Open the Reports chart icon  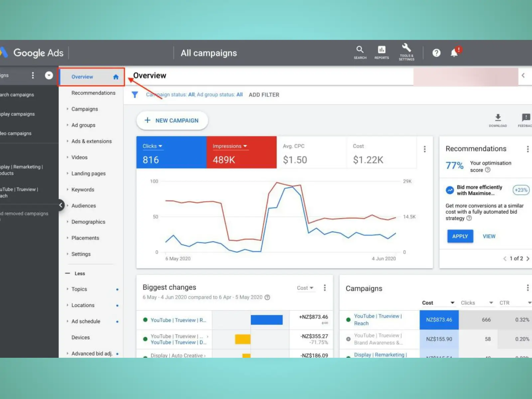pyautogui.click(x=381, y=52)
